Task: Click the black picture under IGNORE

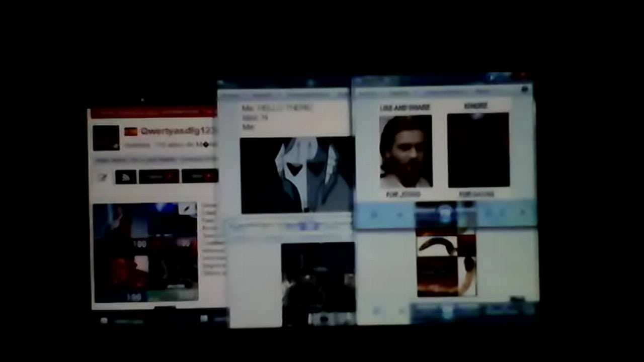Action: [x=478, y=150]
